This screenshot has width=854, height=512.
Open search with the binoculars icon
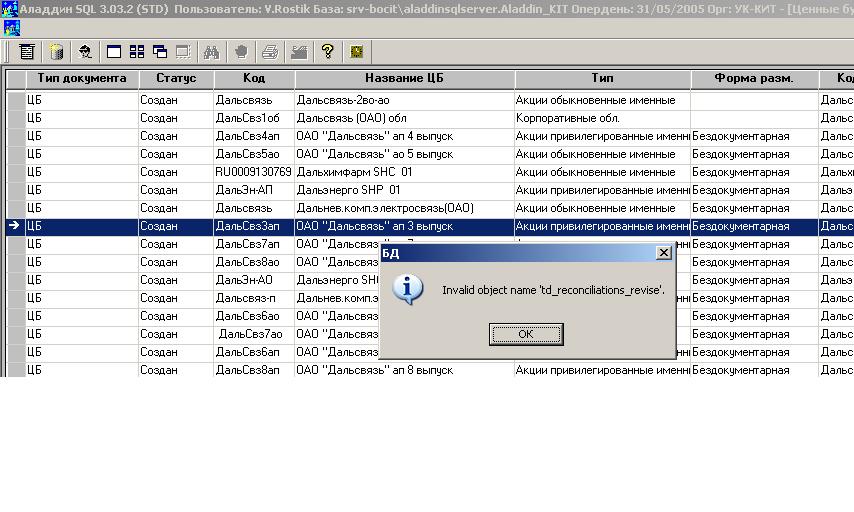[211, 52]
